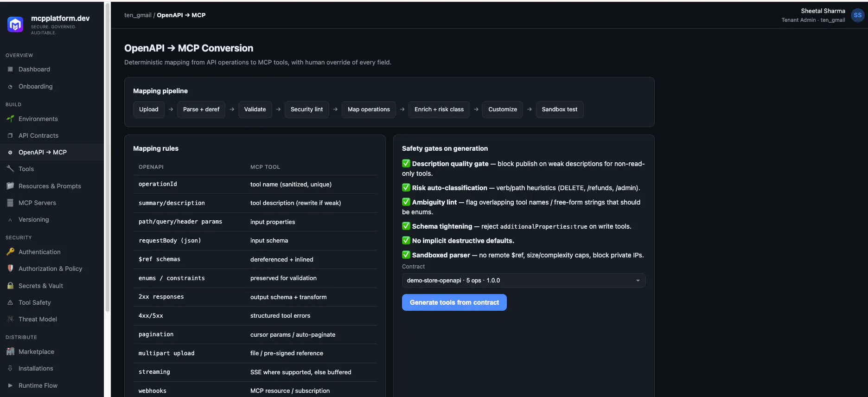Open the Contract dropdown

[x=523, y=281]
